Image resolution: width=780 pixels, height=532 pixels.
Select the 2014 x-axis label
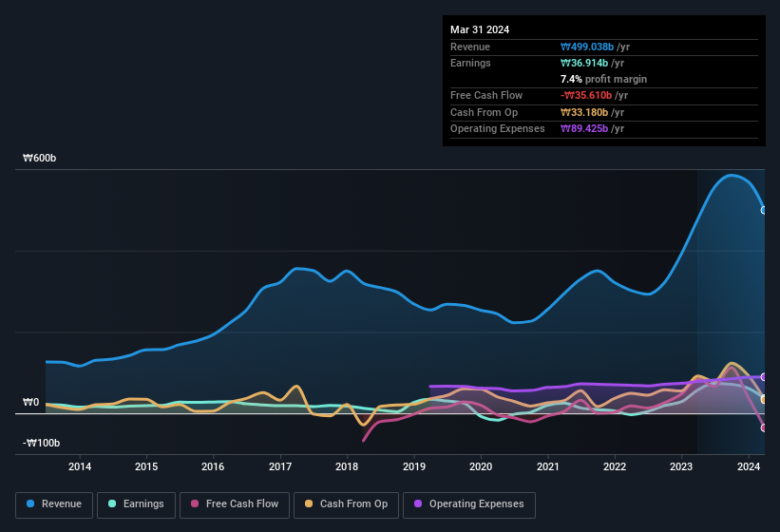[80, 466]
